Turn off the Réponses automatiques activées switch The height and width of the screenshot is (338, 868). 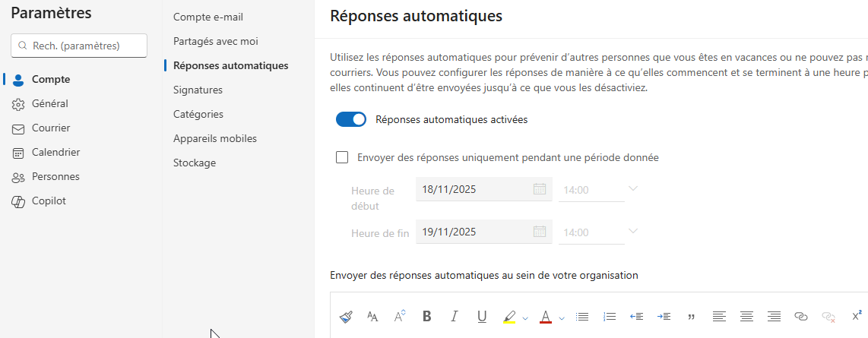[x=351, y=119]
